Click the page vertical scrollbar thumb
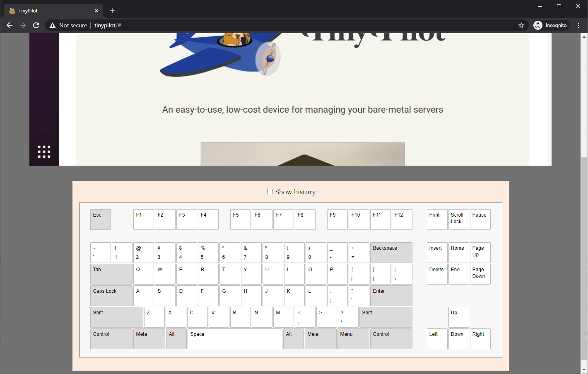The height and width of the screenshot is (374, 588). (584, 258)
